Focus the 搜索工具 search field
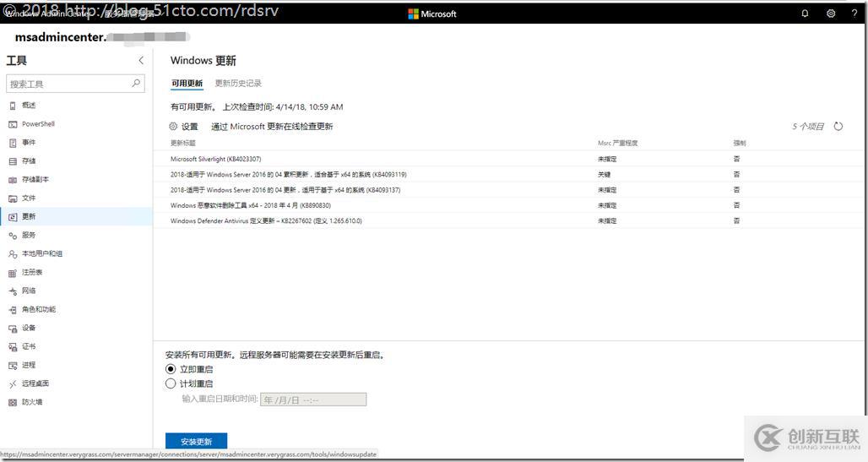The height and width of the screenshot is (462, 868). pyautogui.click(x=75, y=84)
